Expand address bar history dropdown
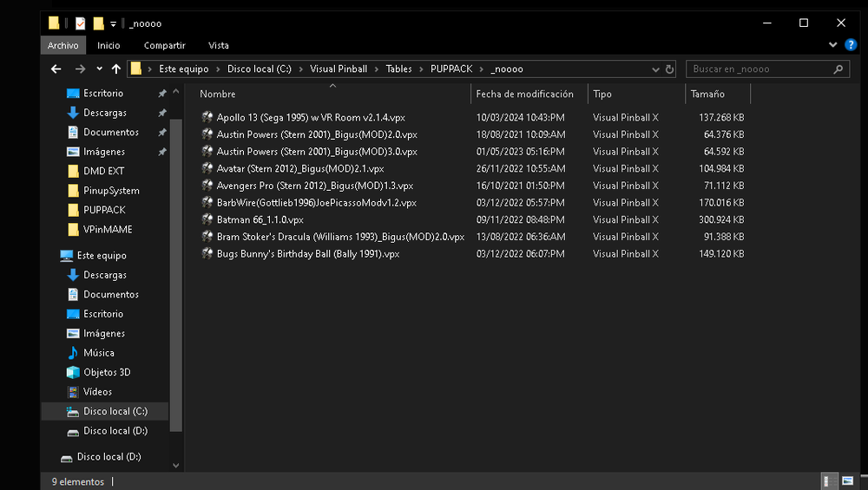Image resolution: width=868 pixels, height=490 pixels. tap(655, 69)
